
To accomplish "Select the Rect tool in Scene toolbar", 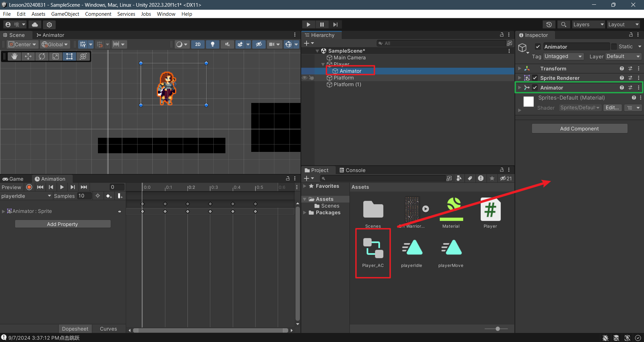I will coord(69,56).
